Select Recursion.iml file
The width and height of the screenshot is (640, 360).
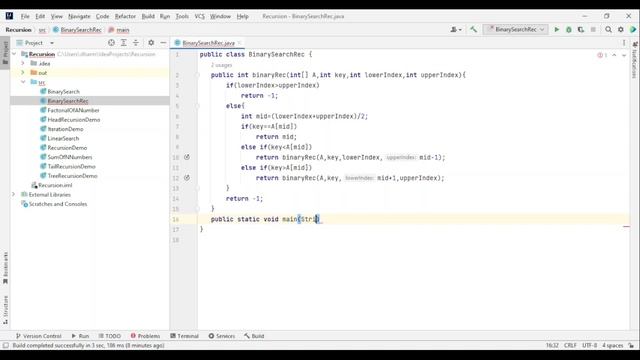point(55,185)
